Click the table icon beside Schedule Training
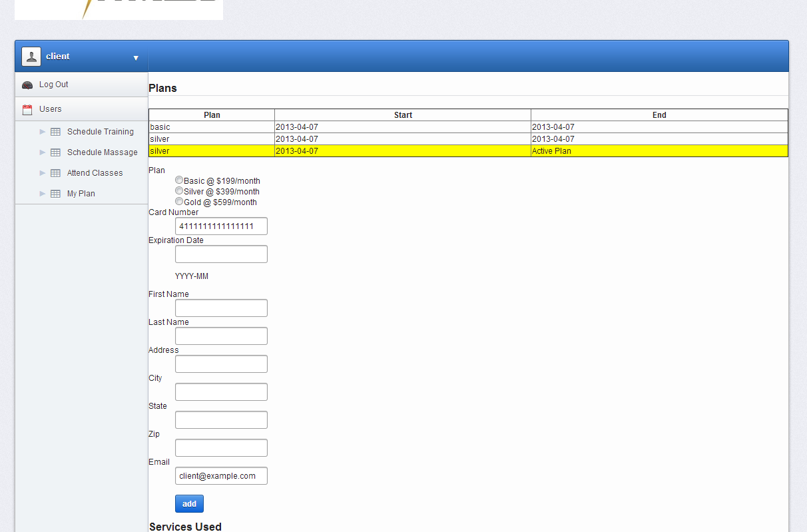This screenshot has height=532, width=807. (56, 132)
